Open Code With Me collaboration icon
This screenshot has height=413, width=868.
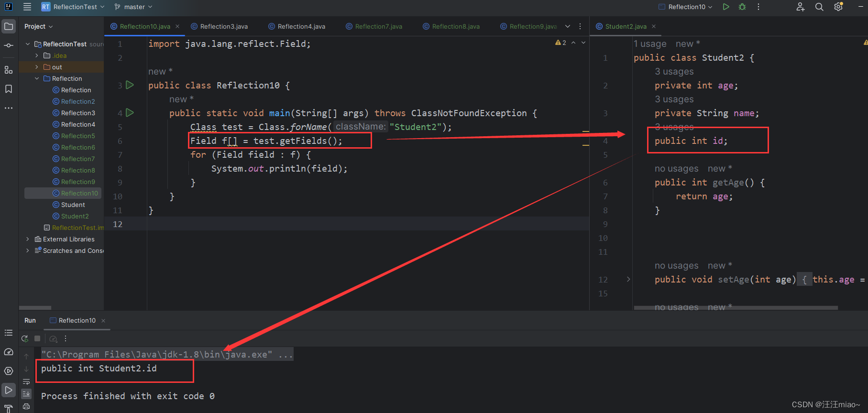click(800, 7)
